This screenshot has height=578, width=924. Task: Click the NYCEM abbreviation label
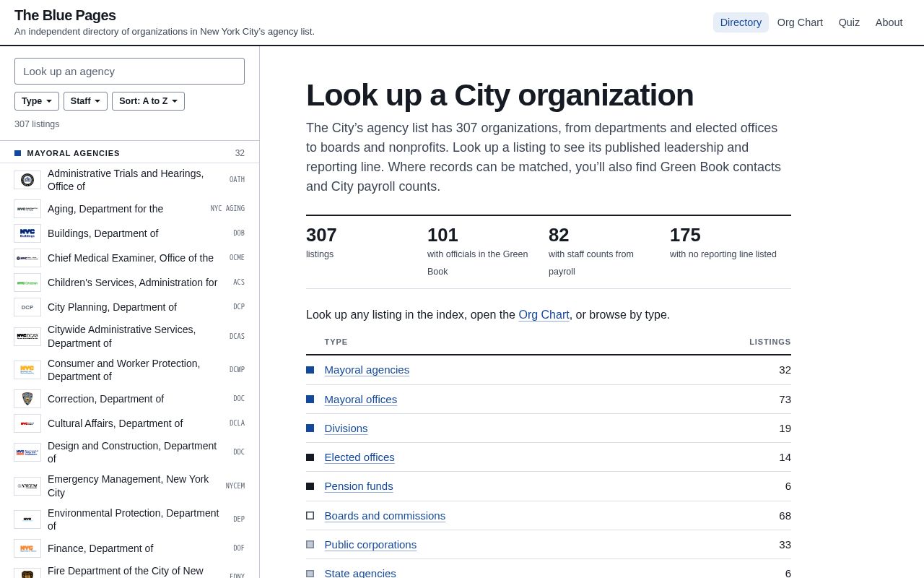pos(235,486)
